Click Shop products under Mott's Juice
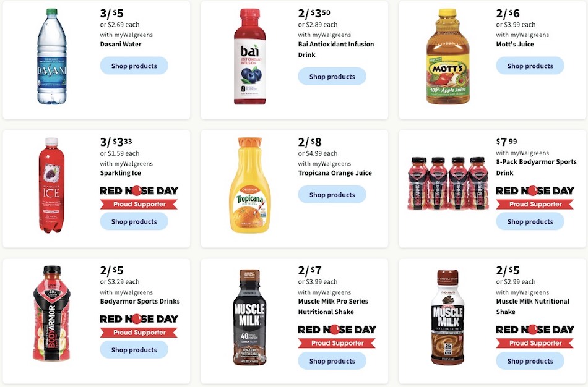 pos(530,66)
